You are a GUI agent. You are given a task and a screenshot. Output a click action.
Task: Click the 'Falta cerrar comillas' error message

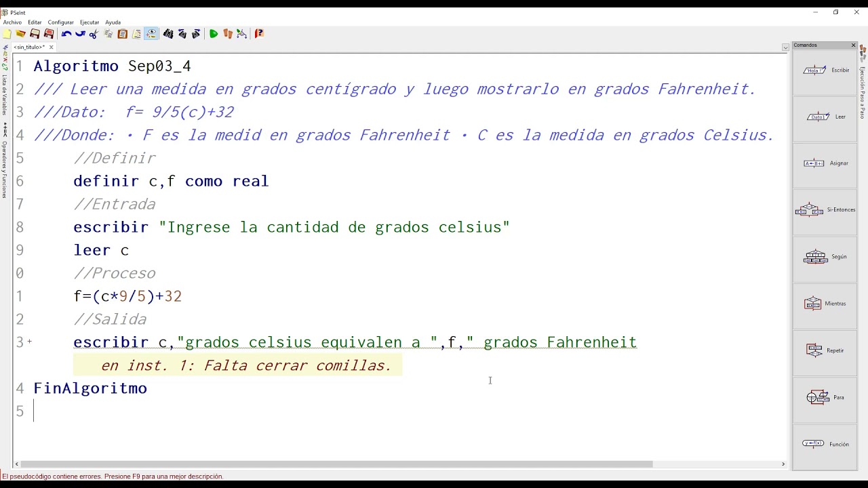238,365
